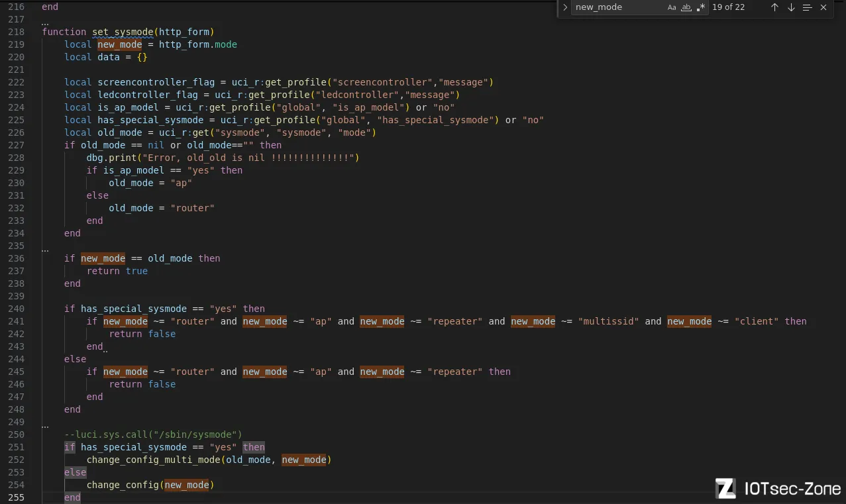Click the "repeater" string on line 245
This screenshot has width=846, height=504.
pyautogui.click(x=455, y=372)
